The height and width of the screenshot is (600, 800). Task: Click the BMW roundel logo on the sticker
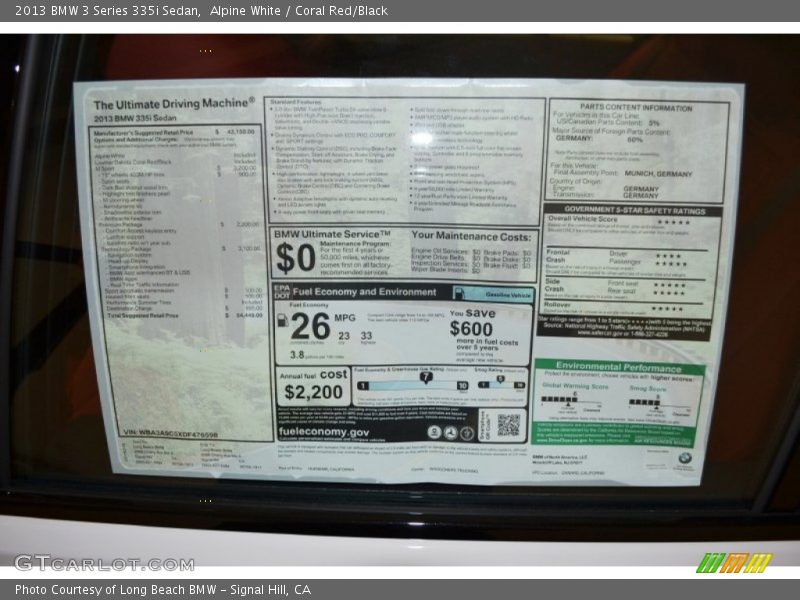coord(684,458)
